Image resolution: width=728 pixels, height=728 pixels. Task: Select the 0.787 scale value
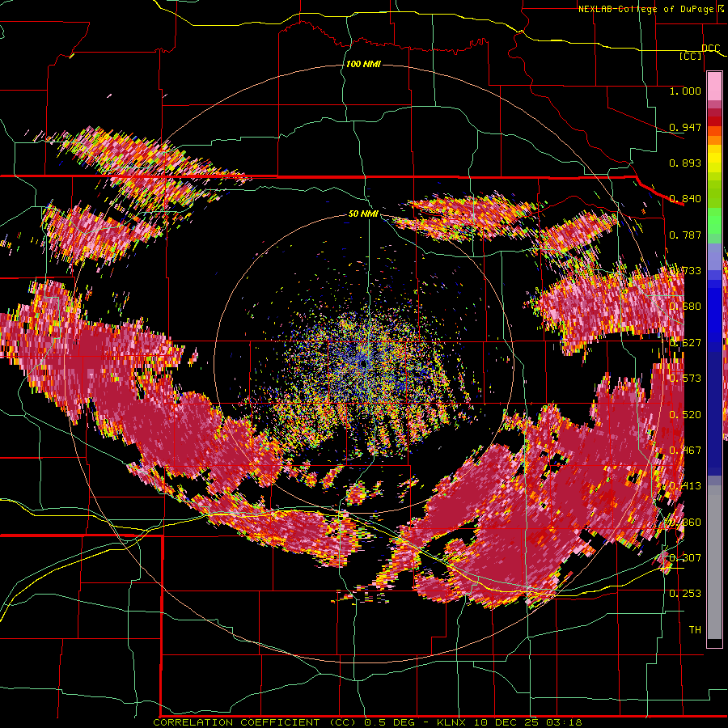pyautogui.click(x=685, y=235)
